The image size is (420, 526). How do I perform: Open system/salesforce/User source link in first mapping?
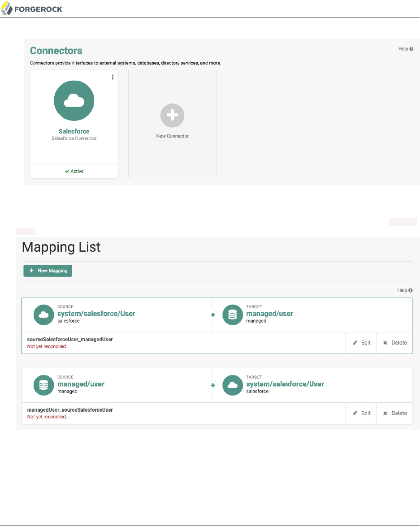(x=96, y=313)
